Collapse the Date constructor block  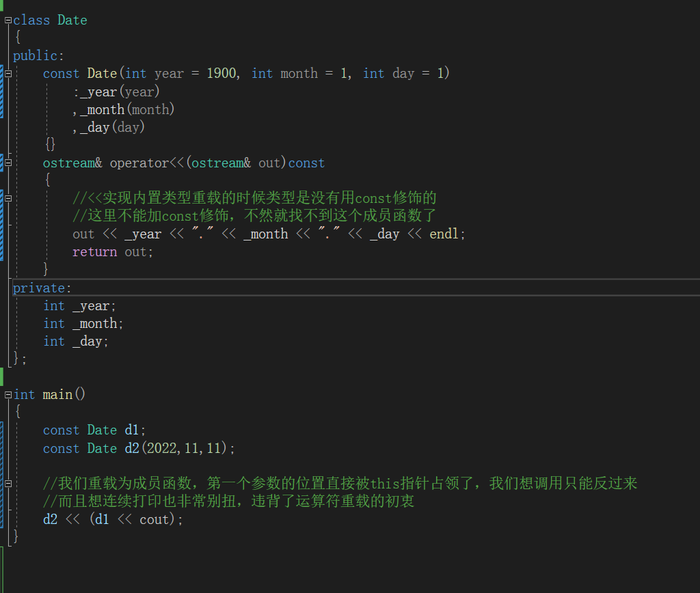[8, 74]
